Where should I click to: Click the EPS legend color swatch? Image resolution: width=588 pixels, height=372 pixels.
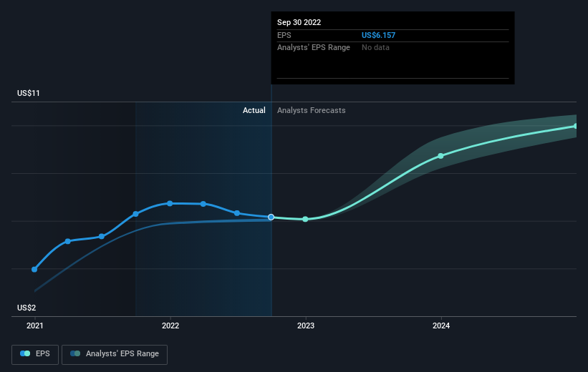(x=25, y=353)
